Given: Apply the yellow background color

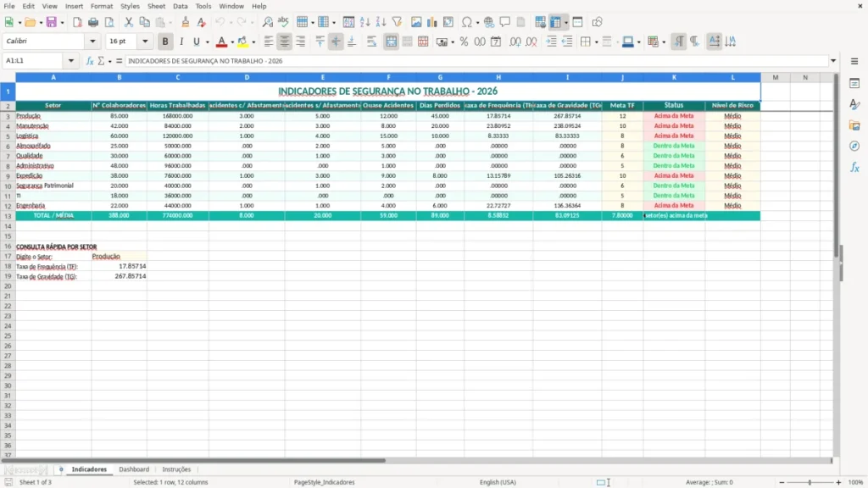Looking at the screenshot, I should point(242,42).
